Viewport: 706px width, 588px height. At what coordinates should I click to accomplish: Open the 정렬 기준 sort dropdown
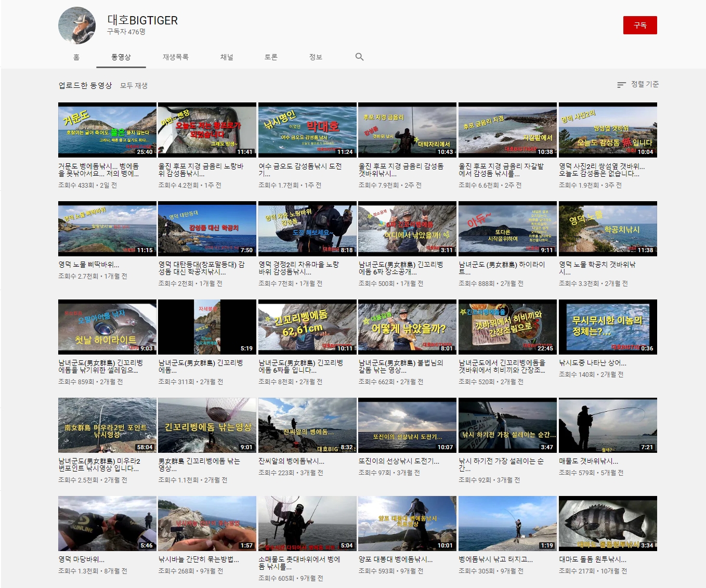pos(638,84)
